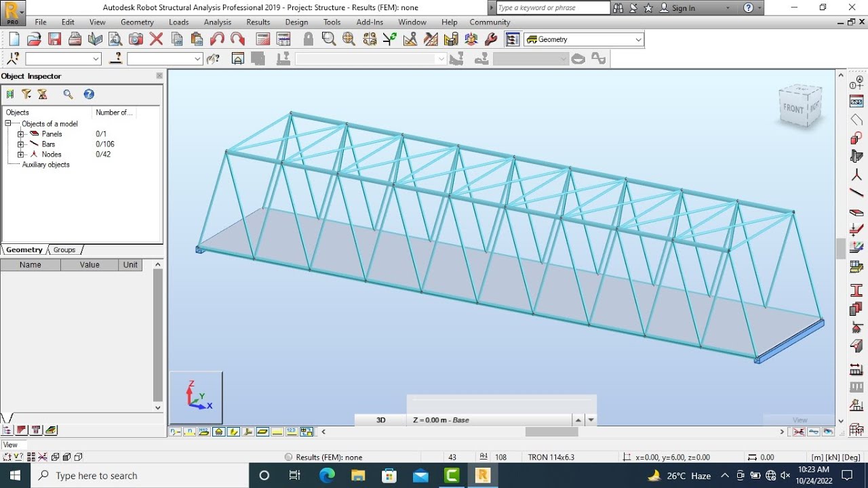The height and width of the screenshot is (488, 868).
Task: Save the project with the floppy disk icon
Action: pyautogui.click(x=54, y=39)
